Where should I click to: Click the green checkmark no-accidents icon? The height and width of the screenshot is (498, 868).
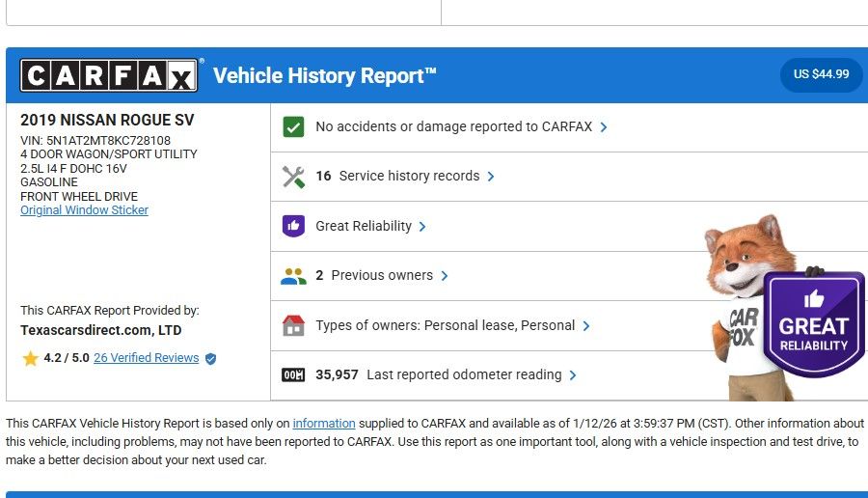click(293, 126)
